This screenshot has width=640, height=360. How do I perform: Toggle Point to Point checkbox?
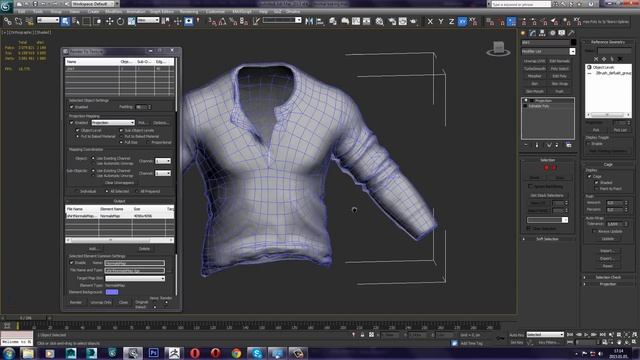pos(597,189)
